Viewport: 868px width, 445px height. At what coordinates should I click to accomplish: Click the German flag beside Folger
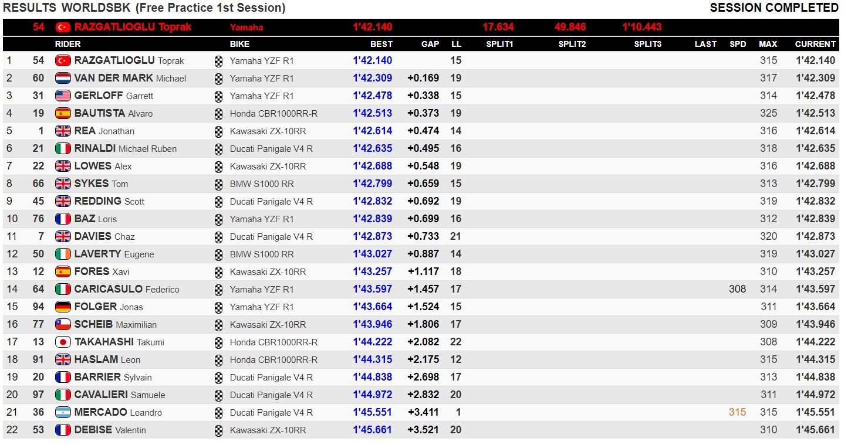click(63, 307)
